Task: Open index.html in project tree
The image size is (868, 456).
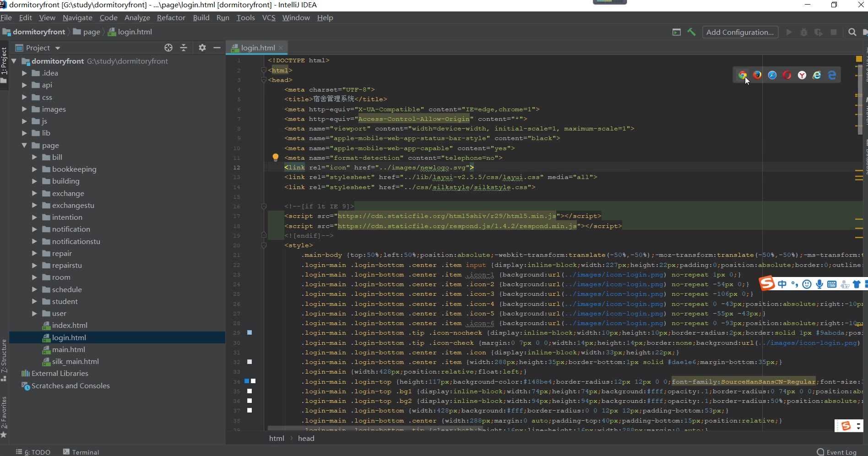Action: coord(69,325)
